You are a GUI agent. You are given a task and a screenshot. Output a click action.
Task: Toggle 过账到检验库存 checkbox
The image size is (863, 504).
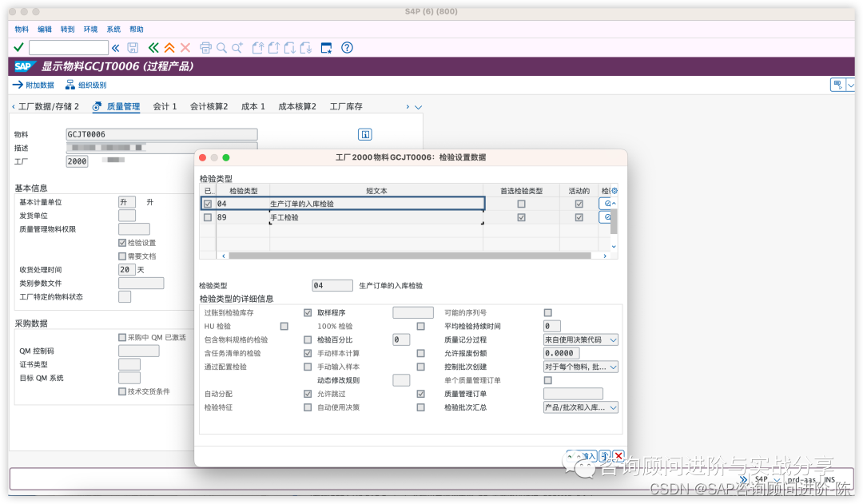point(308,312)
